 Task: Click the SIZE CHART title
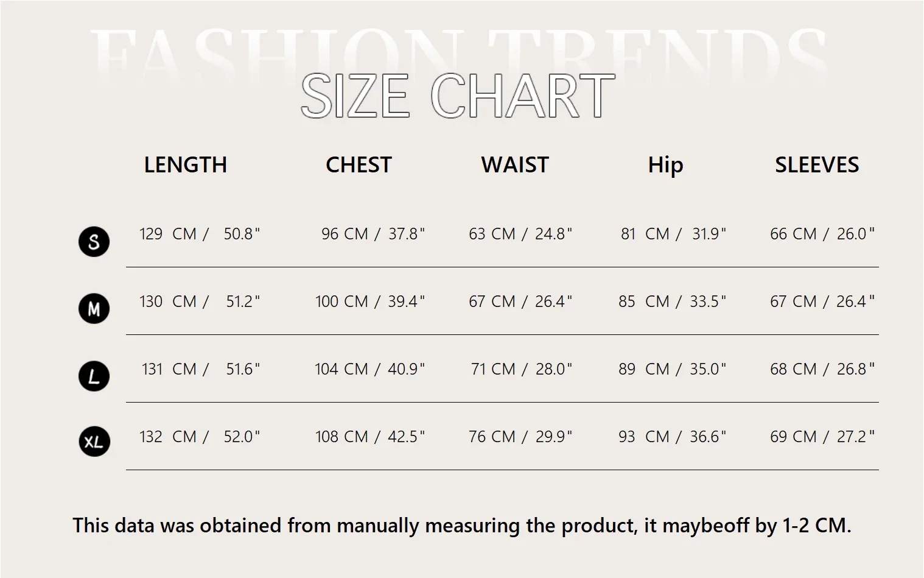pyautogui.click(x=458, y=96)
